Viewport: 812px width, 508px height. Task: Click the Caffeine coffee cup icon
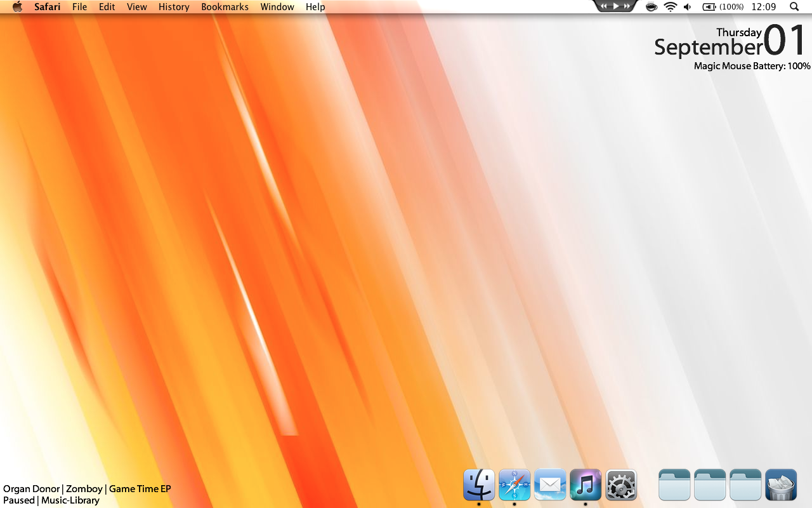652,7
